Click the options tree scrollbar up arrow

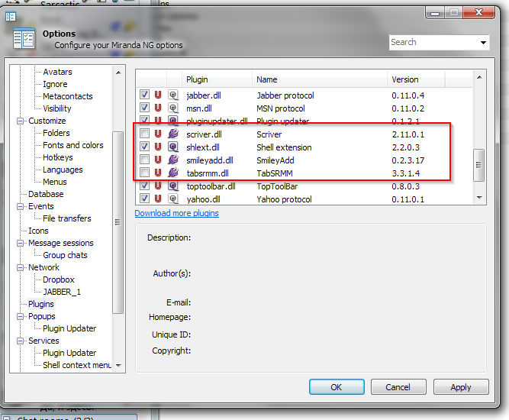pyautogui.click(x=118, y=73)
